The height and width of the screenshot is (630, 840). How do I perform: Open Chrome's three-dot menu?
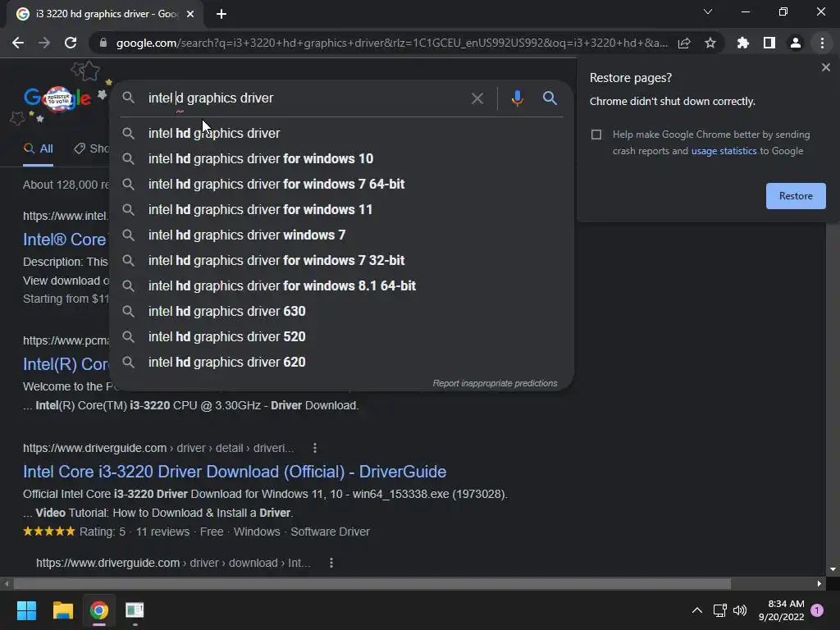point(822,43)
